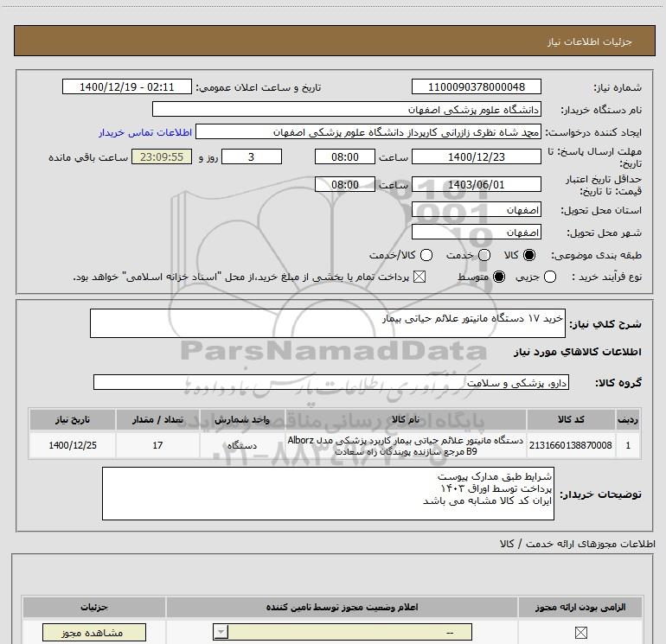The height and width of the screenshot is (644, 666).
Task: Click the الزامی بودن ارائه مجوز column header
Action: point(580,607)
